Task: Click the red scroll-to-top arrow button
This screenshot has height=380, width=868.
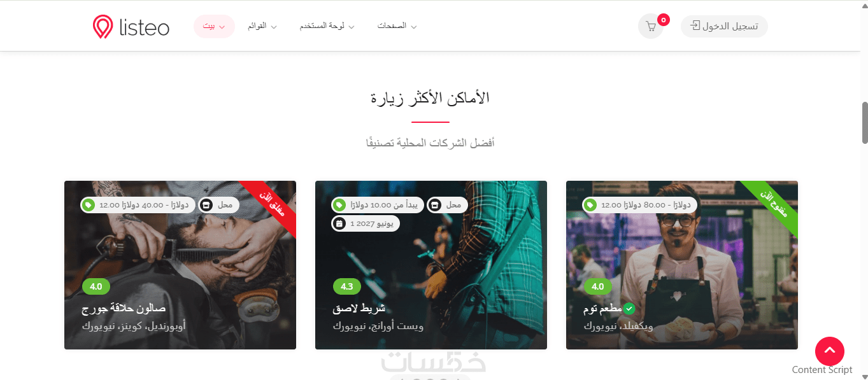Action: 829,351
